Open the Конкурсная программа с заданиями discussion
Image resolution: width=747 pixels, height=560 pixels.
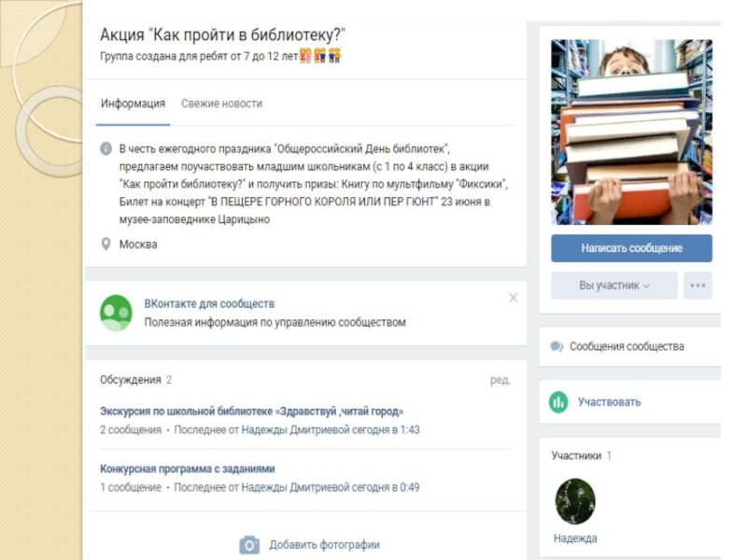188,469
